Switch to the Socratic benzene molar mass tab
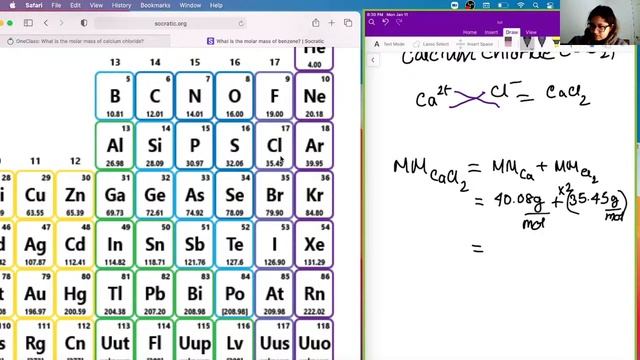The image size is (640, 360). (265, 41)
